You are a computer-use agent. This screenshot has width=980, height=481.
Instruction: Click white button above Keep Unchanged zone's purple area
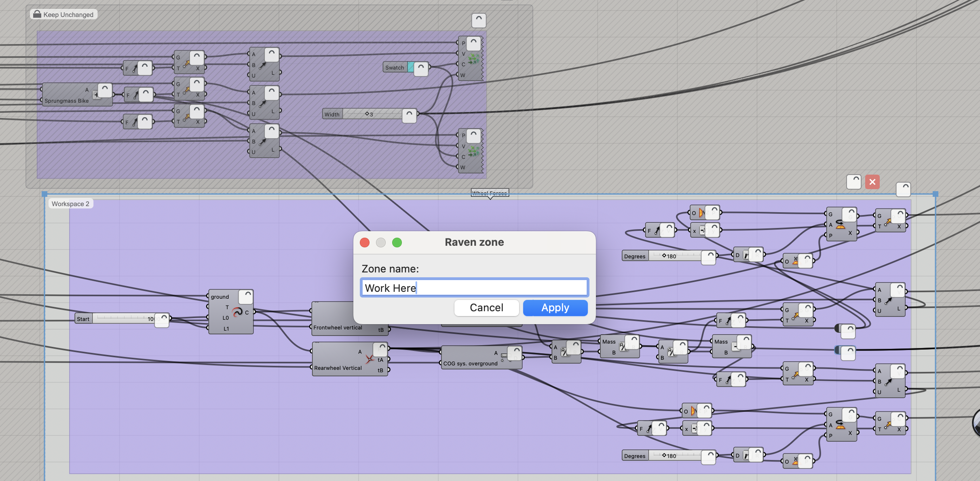(x=479, y=20)
